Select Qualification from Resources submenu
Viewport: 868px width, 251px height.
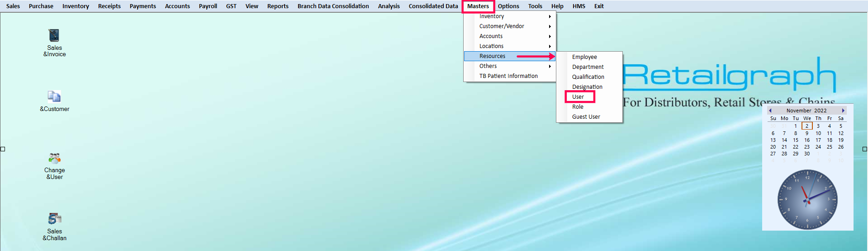click(x=589, y=77)
